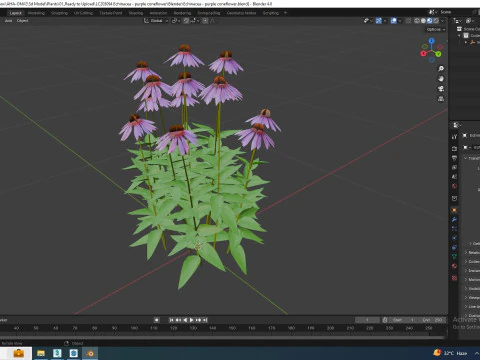Open the orange Object properties tab
Viewport: 480px width, 360px height.
454,210
